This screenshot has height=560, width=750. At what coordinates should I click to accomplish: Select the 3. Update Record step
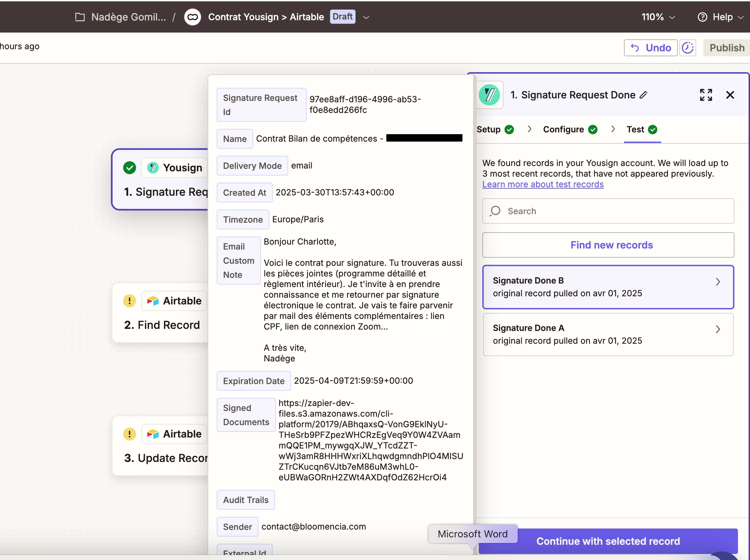160,446
